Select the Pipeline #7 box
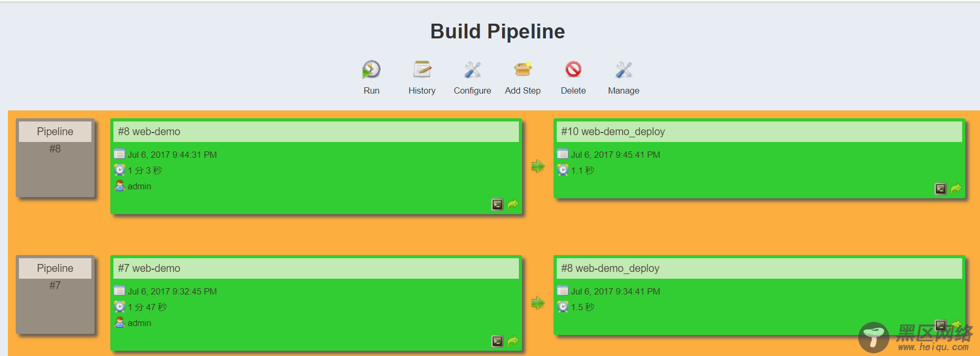This screenshot has width=980, height=356. pyautogui.click(x=55, y=294)
